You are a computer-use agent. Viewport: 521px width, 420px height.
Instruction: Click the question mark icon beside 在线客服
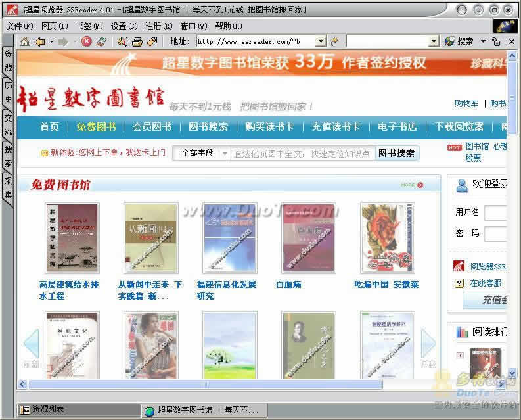point(459,283)
